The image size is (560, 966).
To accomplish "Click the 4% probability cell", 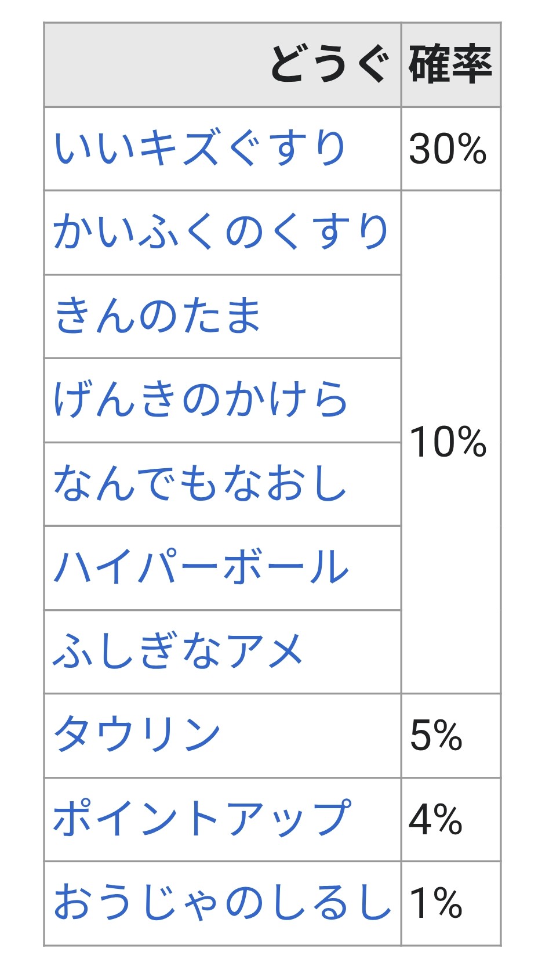I will pyautogui.click(x=436, y=819).
